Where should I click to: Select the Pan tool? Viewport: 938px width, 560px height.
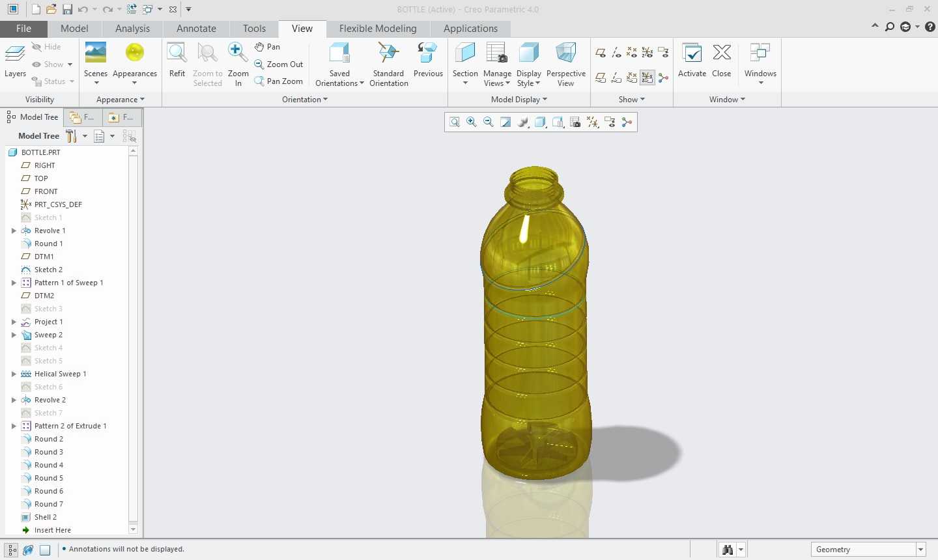click(x=268, y=47)
